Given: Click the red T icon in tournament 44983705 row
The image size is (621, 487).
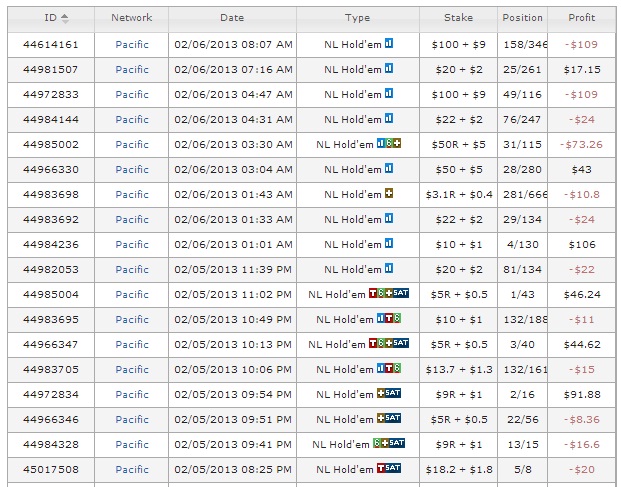Looking at the screenshot, I should click(389, 369).
